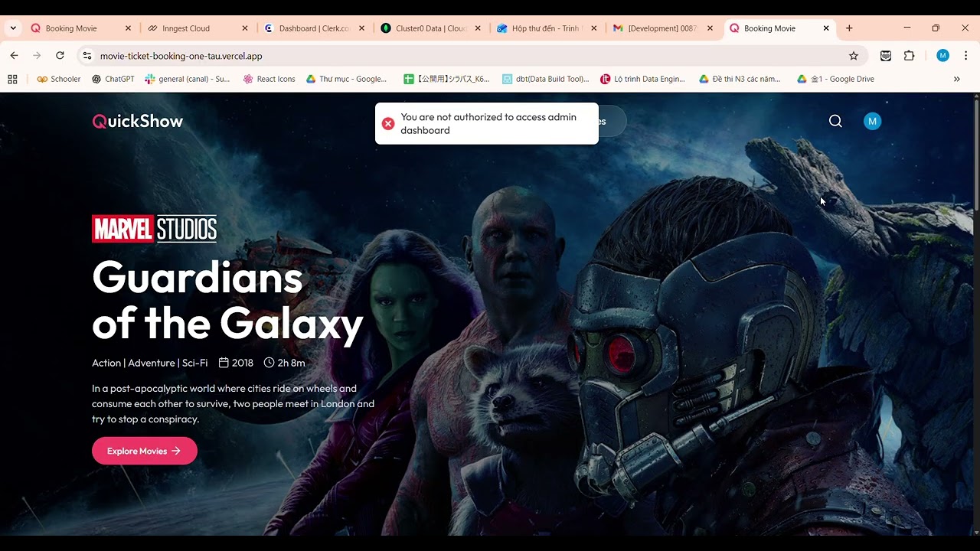Viewport: 980px width, 551px height.
Task: Open the シラバス_K6 bookmark
Action: click(446, 79)
